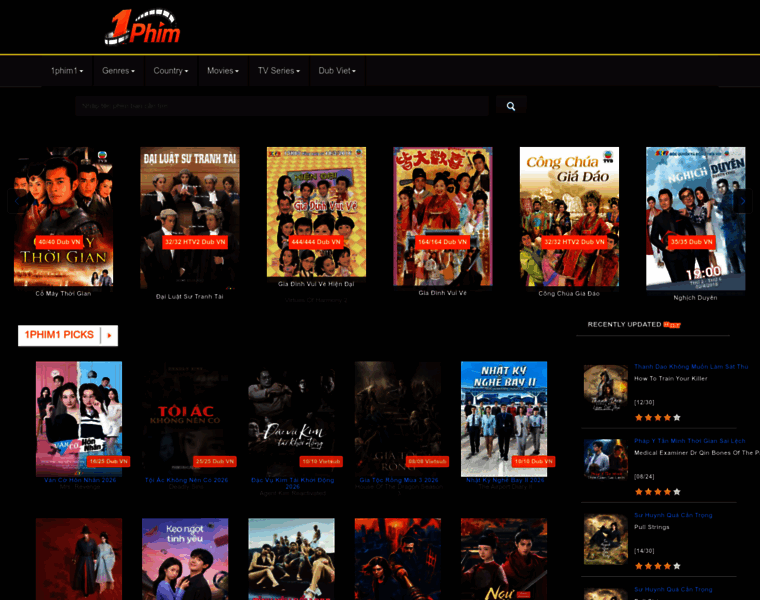This screenshot has width=760, height=600.
Task: Open the Cong Chua Gia Dao poster
Action: [569, 217]
